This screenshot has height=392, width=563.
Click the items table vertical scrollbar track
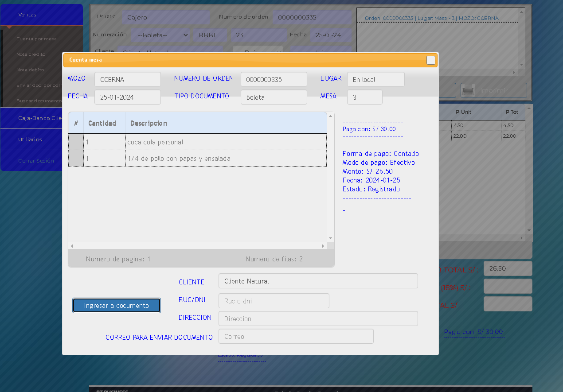click(x=330, y=177)
